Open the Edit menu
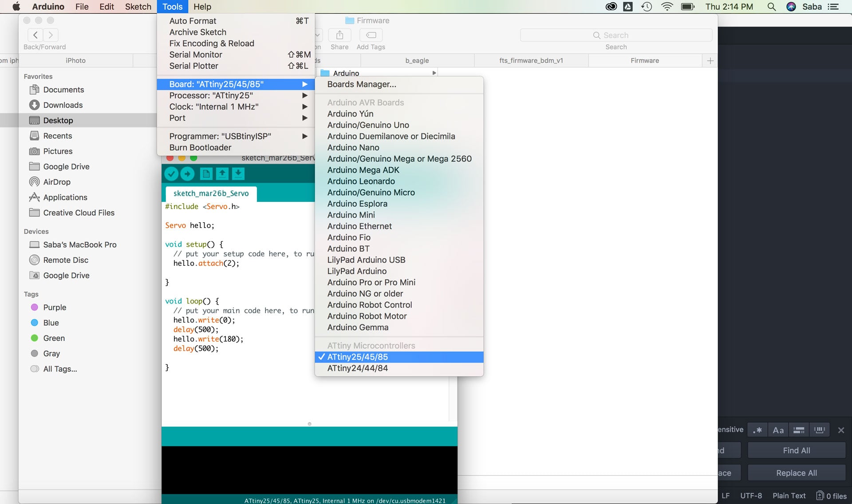 pyautogui.click(x=106, y=7)
